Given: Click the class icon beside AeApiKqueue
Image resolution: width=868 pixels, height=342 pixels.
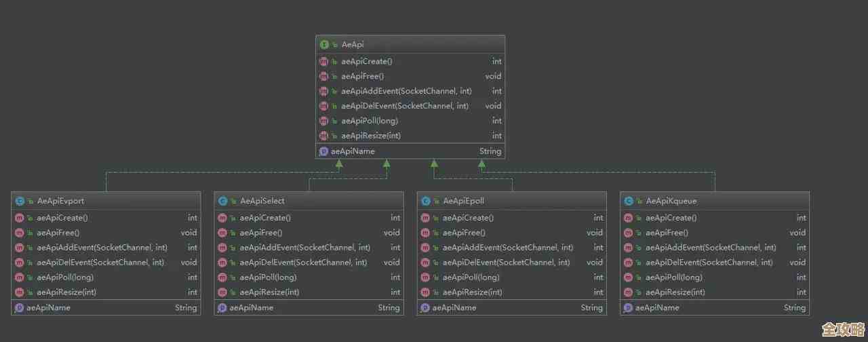Looking at the screenshot, I should [x=628, y=201].
